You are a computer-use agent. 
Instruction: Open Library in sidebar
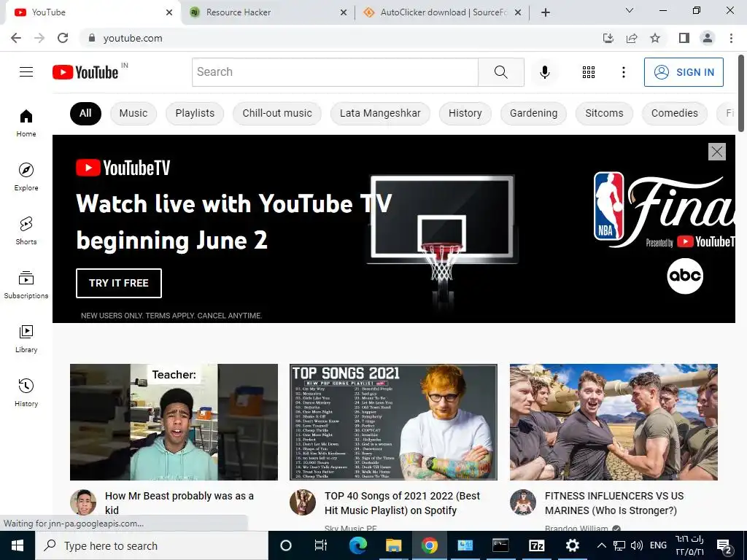pyautogui.click(x=26, y=338)
